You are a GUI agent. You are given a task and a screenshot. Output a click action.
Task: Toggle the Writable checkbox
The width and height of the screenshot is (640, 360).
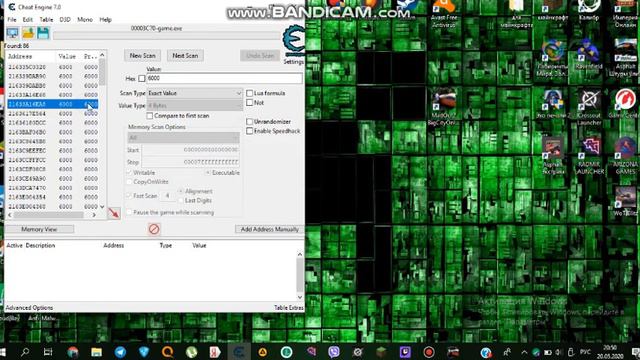[129, 173]
